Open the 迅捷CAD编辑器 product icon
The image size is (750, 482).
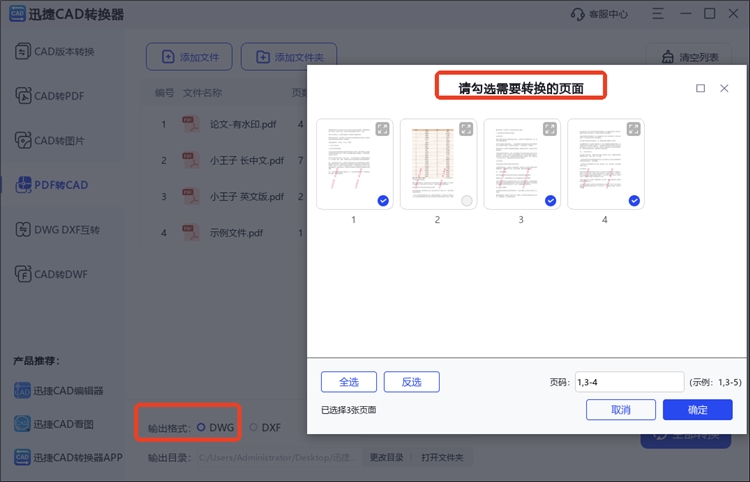[22, 391]
